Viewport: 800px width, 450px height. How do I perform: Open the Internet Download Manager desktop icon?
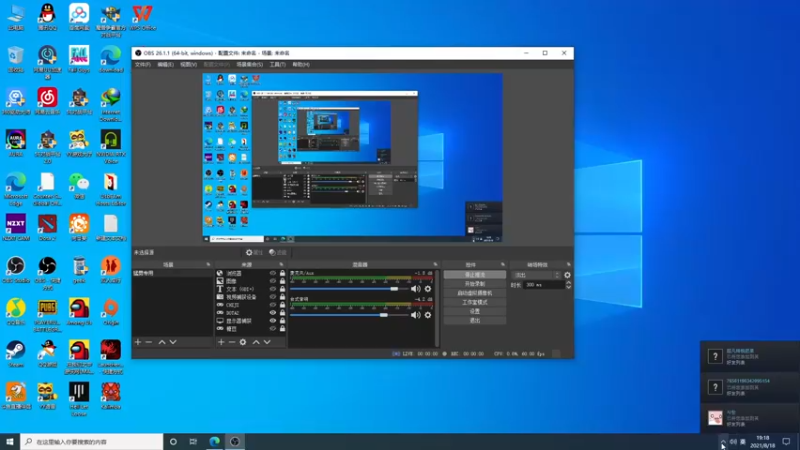point(111,105)
